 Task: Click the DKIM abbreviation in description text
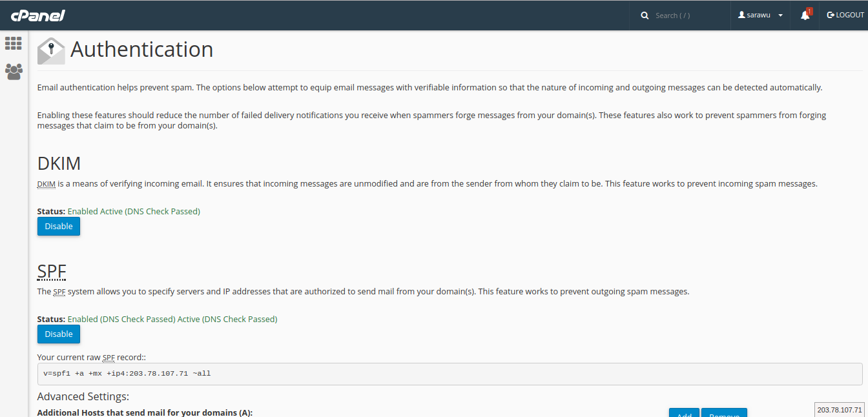pyautogui.click(x=46, y=184)
